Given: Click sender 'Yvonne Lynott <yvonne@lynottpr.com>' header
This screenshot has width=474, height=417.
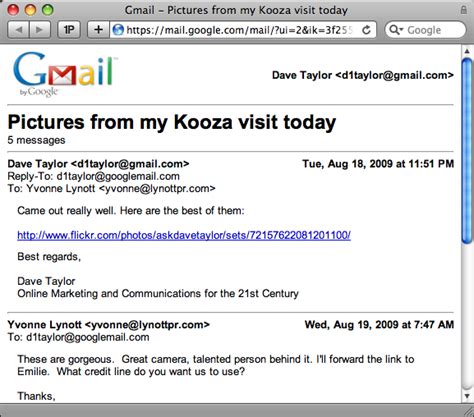Looking at the screenshot, I should [108, 324].
